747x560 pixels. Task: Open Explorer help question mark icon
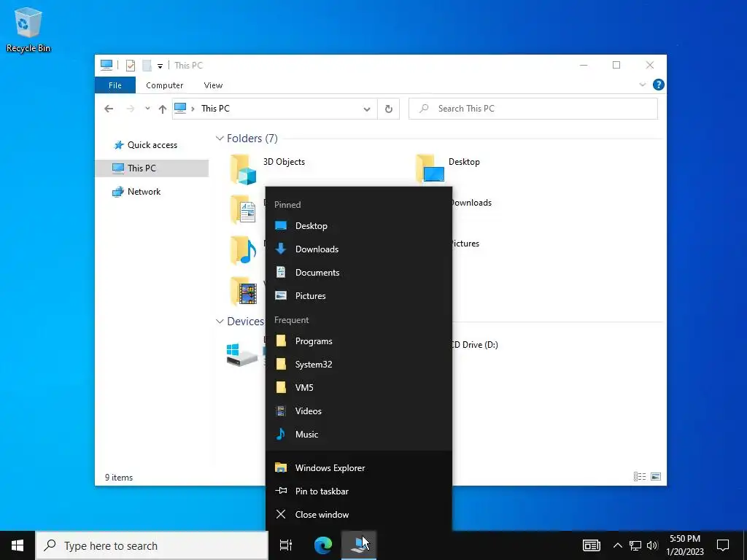point(659,85)
